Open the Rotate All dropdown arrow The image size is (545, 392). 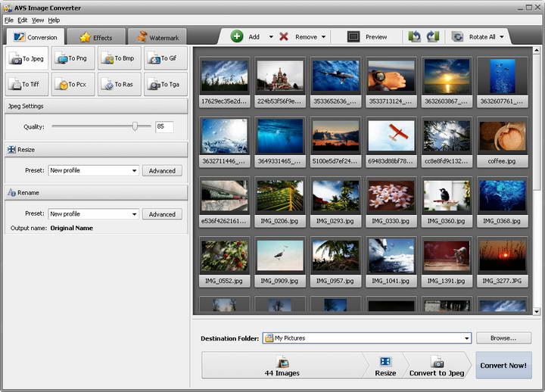[501, 37]
